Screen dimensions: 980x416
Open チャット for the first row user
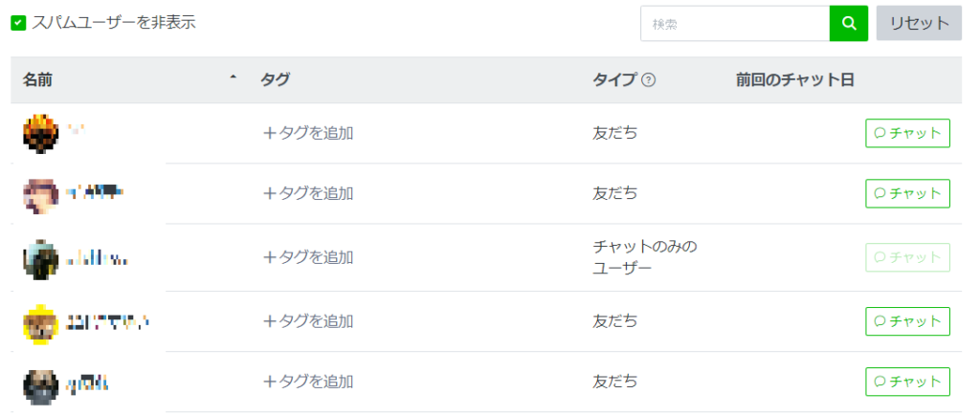907,133
